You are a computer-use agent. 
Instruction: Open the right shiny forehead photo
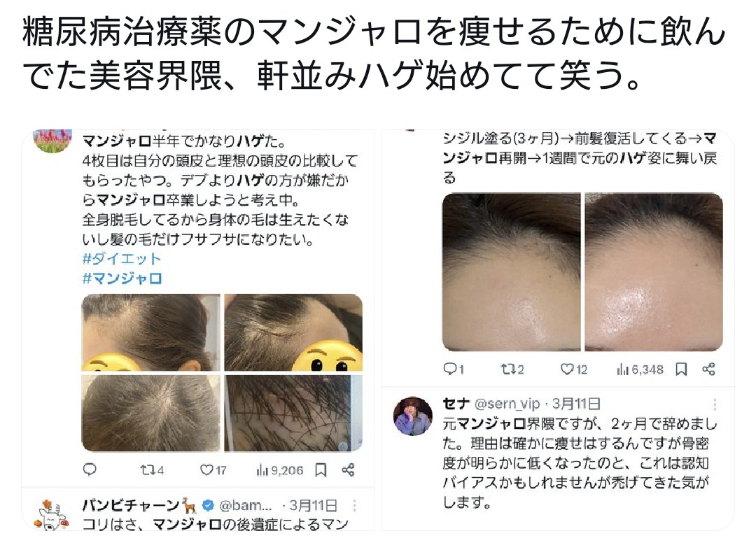(654, 271)
